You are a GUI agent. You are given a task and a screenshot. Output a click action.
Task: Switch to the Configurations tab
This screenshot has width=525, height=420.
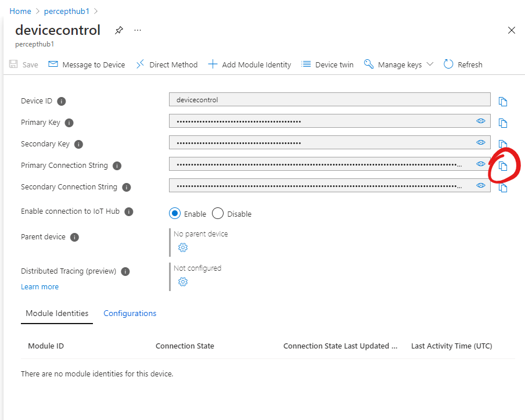(x=130, y=313)
